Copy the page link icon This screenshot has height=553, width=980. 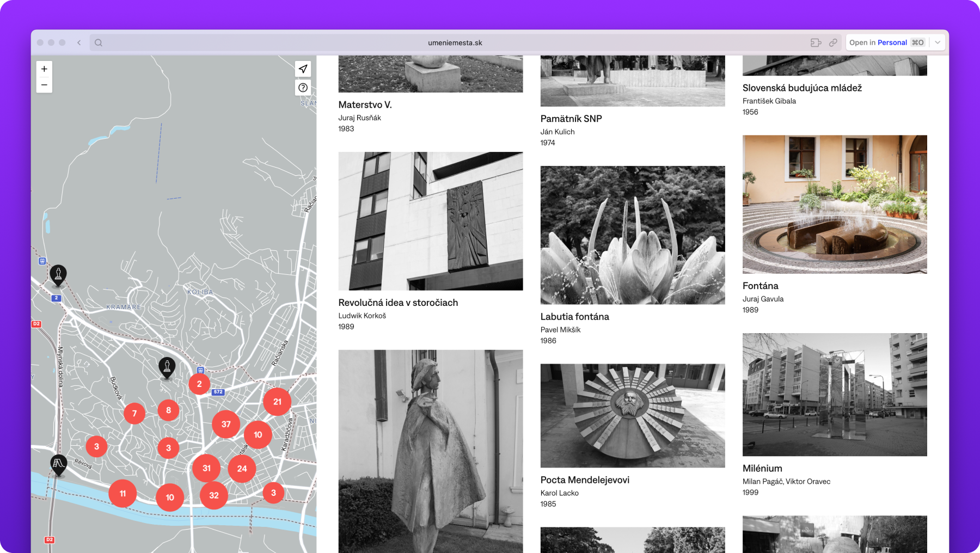pyautogui.click(x=833, y=42)
